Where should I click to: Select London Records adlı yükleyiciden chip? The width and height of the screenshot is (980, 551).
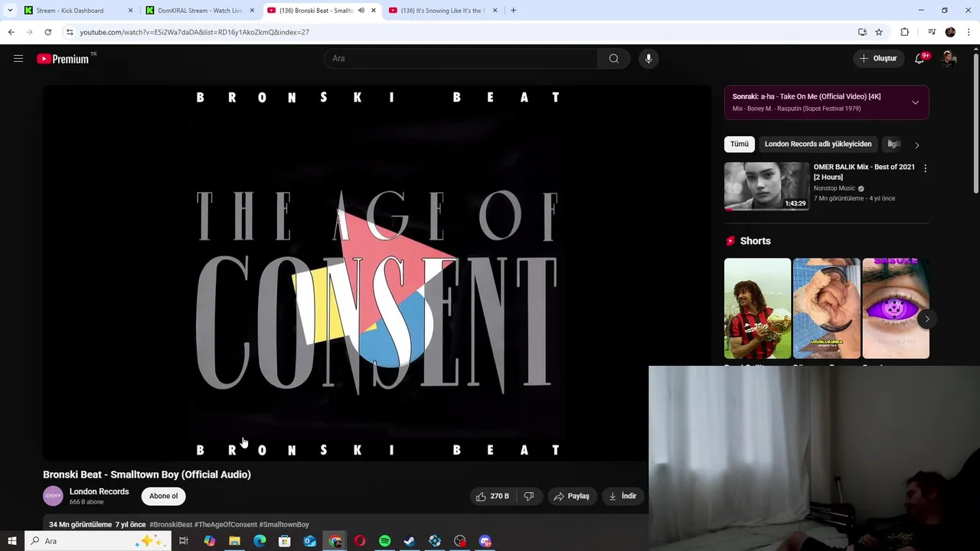pos(818,144)
